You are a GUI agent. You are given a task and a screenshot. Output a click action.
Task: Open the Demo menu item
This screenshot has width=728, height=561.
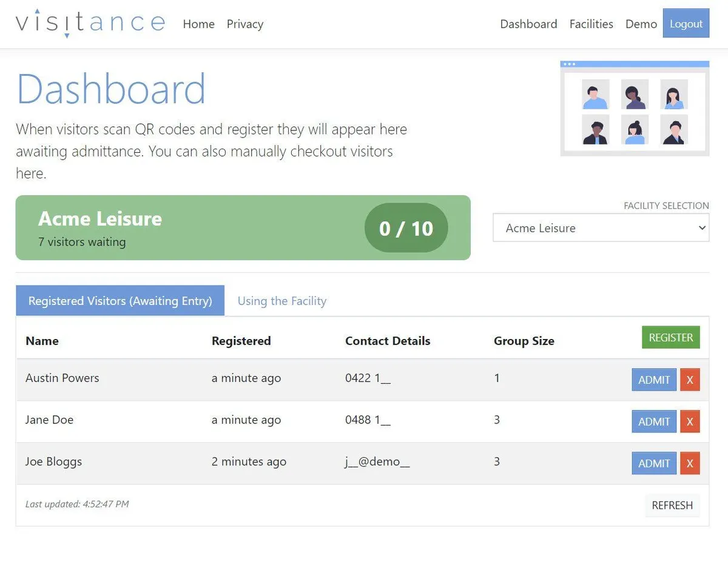tap(641, 24)
